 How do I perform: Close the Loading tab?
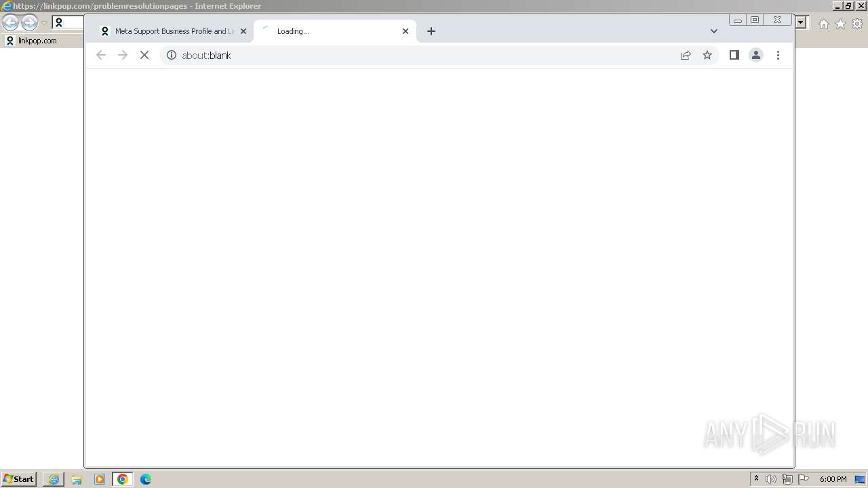coord(406,31)
